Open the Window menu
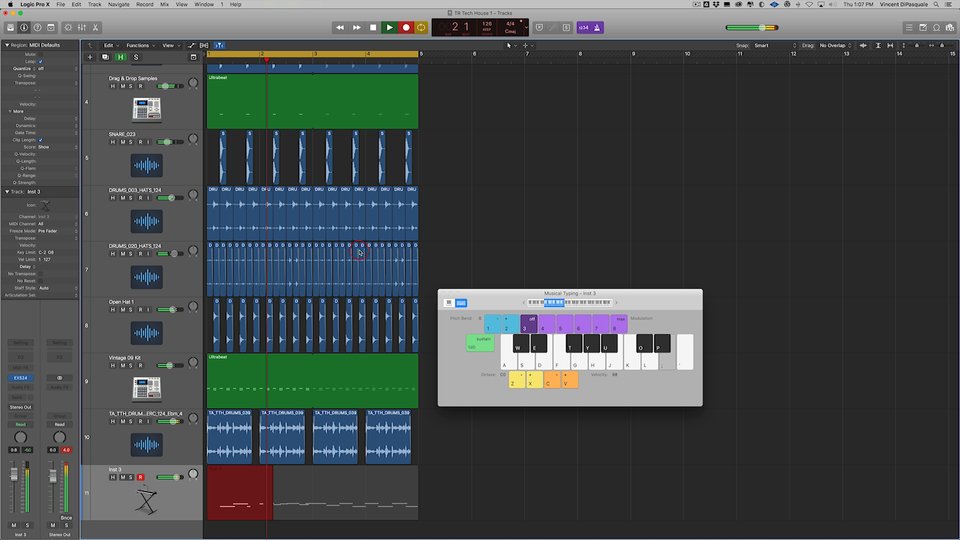Viewport: 960px width, 540px height. (x=204, y=4)
